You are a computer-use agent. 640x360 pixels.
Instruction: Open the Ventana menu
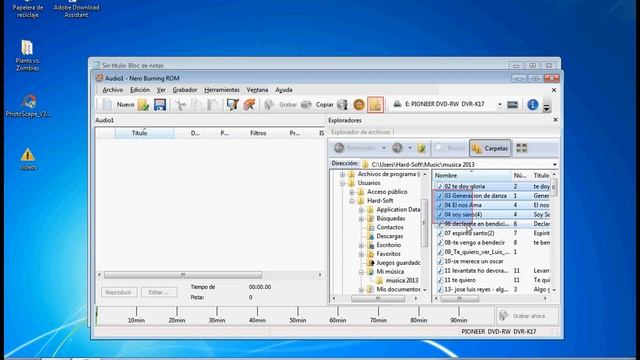tap(257, 90)
